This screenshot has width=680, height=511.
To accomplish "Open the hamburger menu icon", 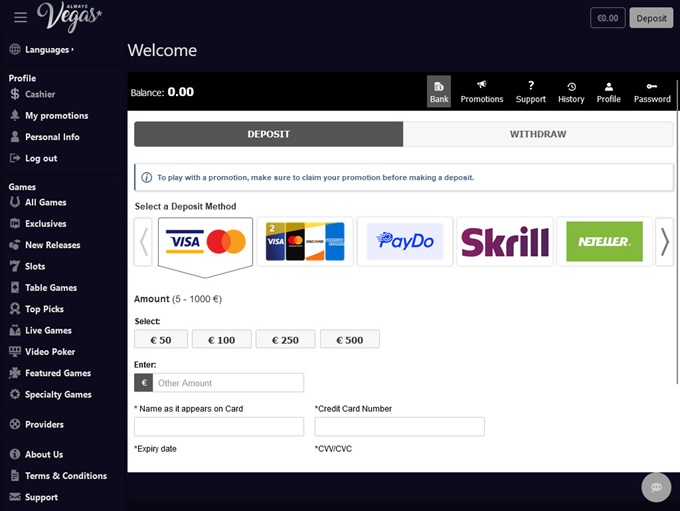I will [20, 18].
